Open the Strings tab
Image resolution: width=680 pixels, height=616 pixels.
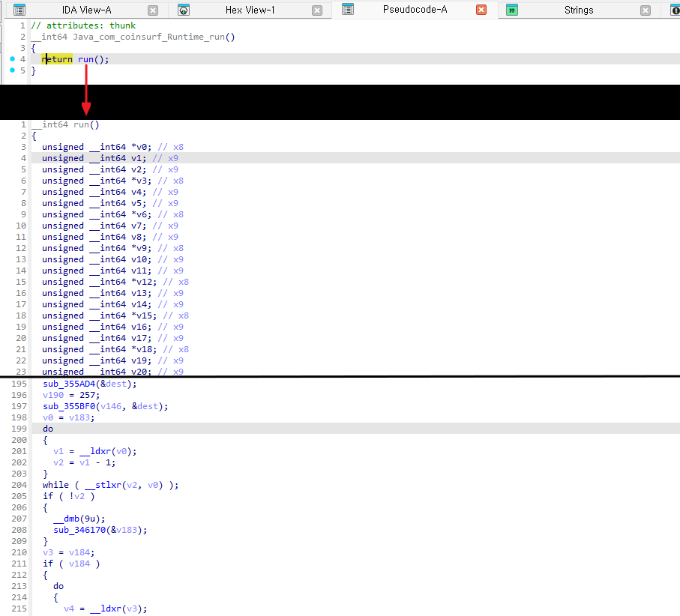point(579,10)
